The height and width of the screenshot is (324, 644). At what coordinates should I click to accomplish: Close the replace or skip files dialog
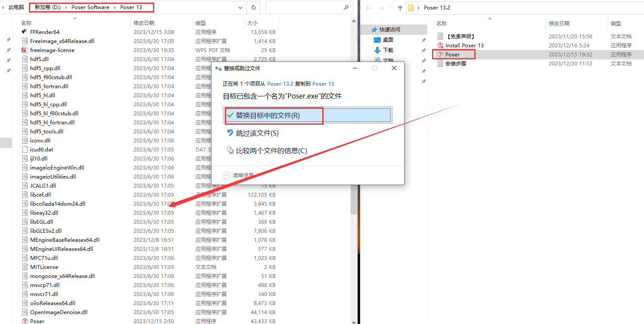pyautogui.click(x=394, y=68)
